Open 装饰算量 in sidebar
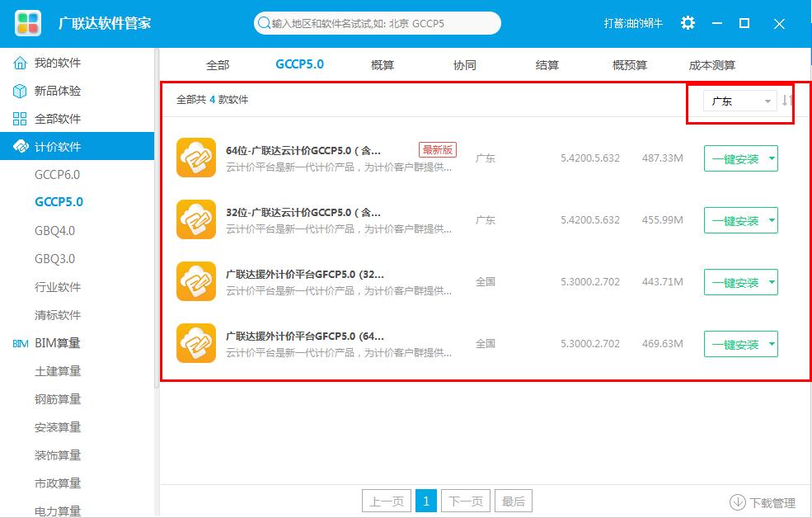This screenshot has width=812, height=518. pyautogui.click(x=58, y=455)
